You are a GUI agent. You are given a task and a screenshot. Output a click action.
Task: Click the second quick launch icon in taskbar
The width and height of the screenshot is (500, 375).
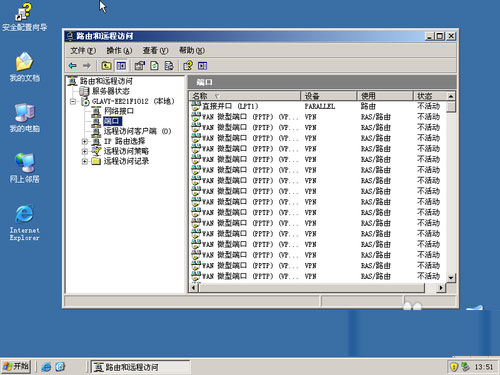tap(60, 367)
